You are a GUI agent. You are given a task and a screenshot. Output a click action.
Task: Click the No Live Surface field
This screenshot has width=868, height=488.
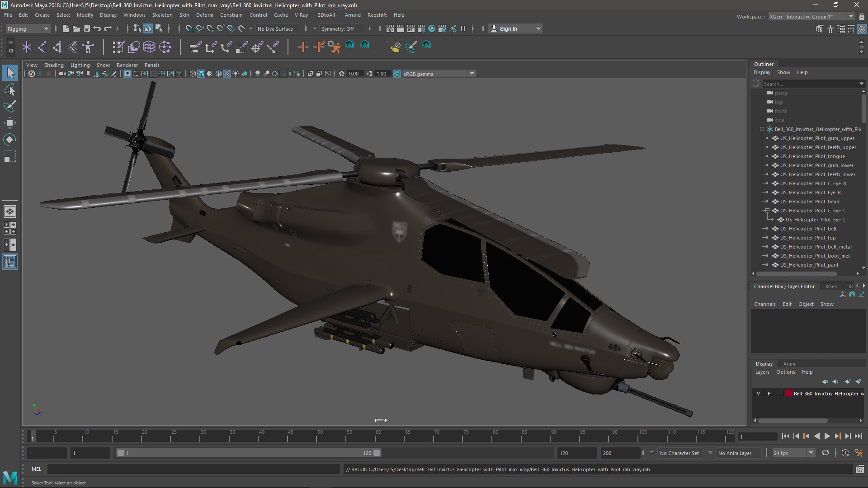pos(277,28)
